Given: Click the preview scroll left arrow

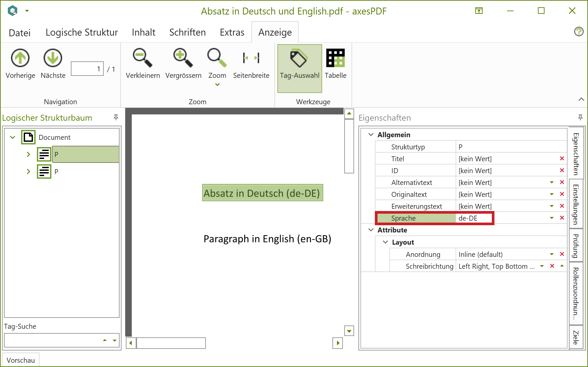Looking at the screenshot, I should click(x=131, y=343).
